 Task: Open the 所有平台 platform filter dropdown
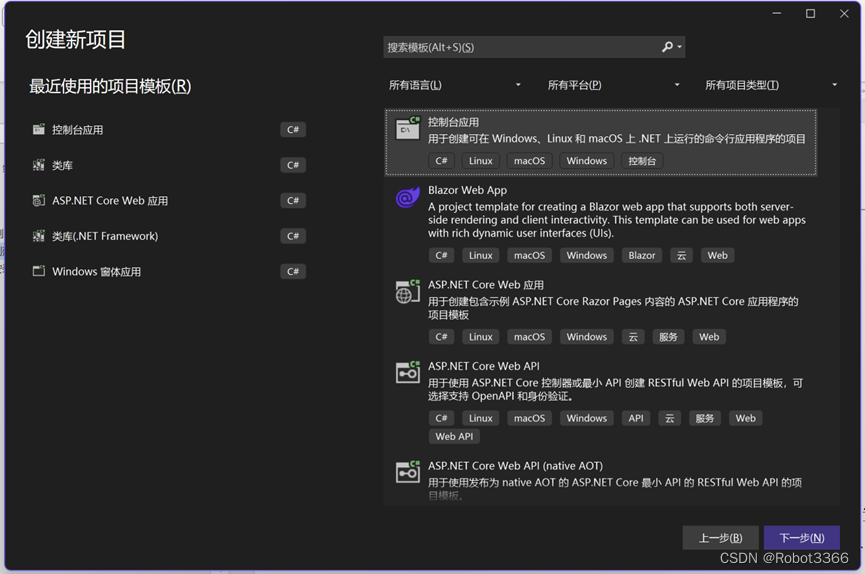[x=613, y=85]
